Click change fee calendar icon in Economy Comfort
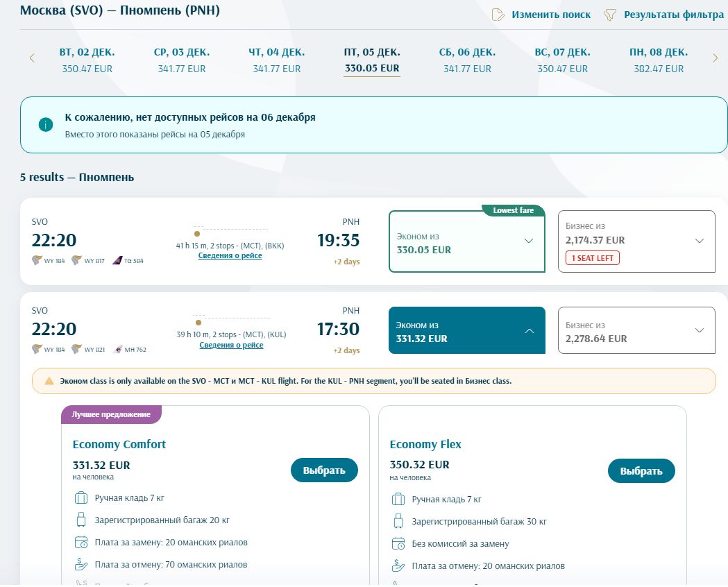This screenshot has width=728, height=587. point(81,542)
